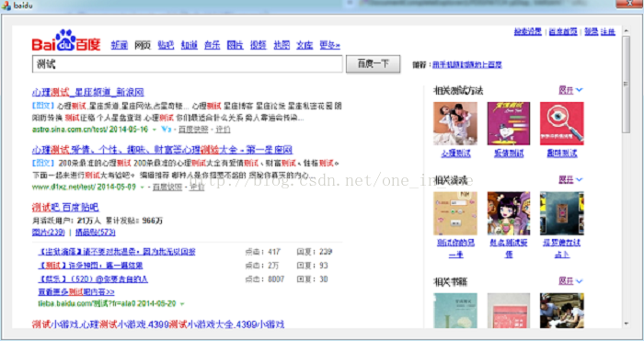This screenshot has width=644, height=341.
Task: Open 百度快照 for the d1xz.net result
Action: pos(167,187)
